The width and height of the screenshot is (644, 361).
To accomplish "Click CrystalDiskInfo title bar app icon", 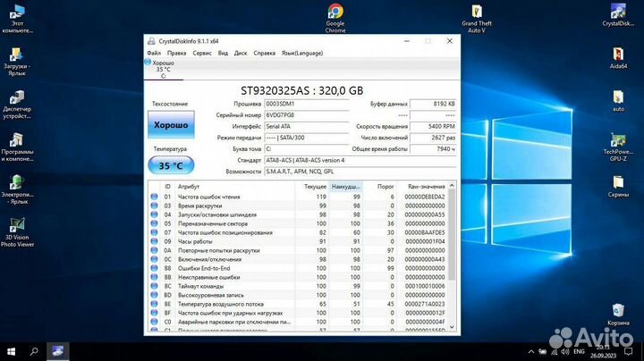I will 151,41.
